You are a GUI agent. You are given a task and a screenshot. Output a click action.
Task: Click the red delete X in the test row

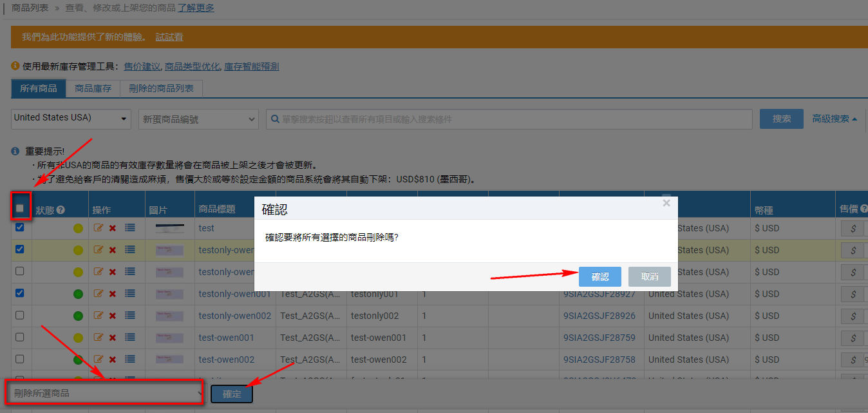click(113, 228)
